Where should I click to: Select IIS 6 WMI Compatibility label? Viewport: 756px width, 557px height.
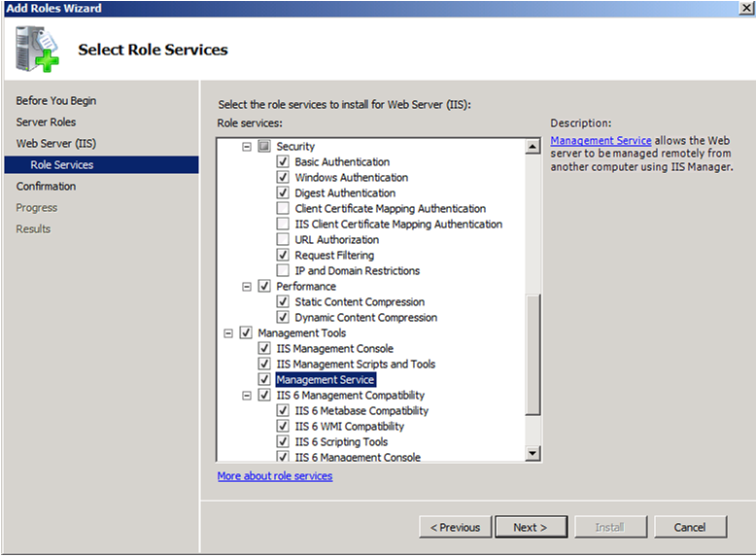(350, 427)
